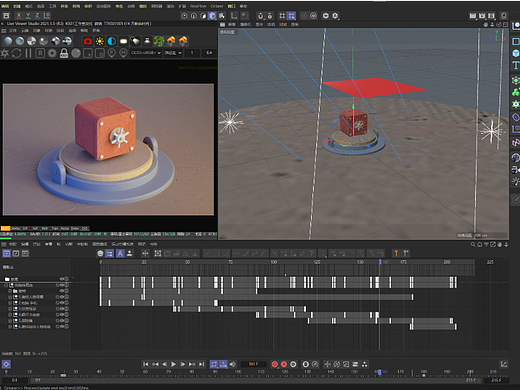This screenshot has height=390, width=520.
Task: Jump to the start of animation
Action: (146, 364)
